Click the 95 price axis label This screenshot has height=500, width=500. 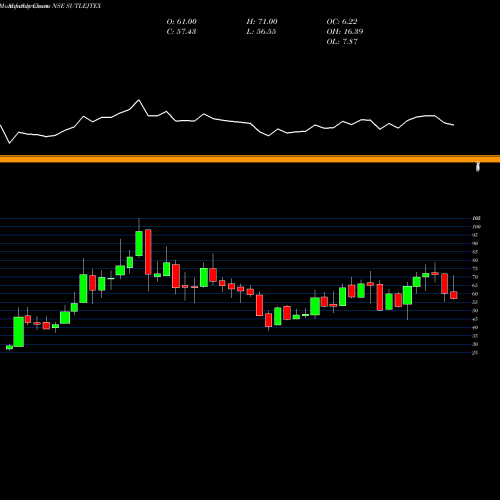click(x=475, y=235)
